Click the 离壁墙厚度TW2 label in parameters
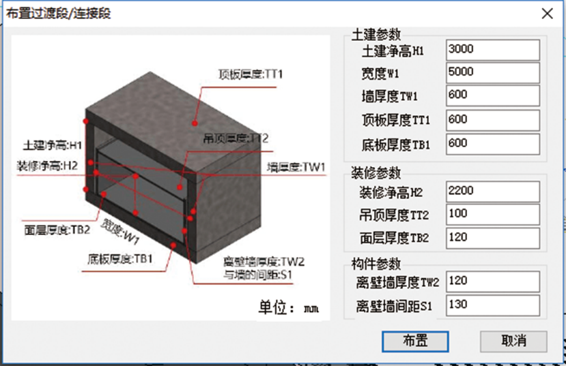 [397, 282]
